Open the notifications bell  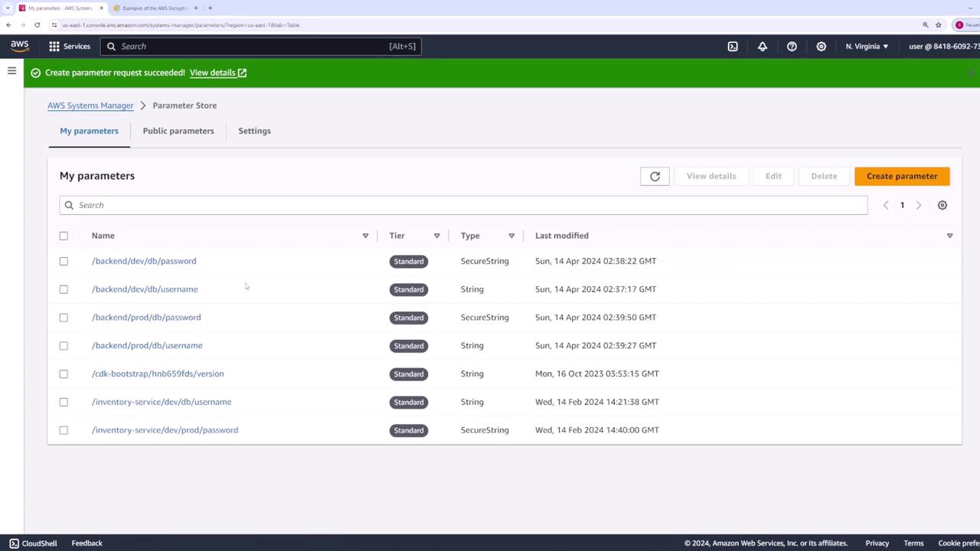(763, 46)
